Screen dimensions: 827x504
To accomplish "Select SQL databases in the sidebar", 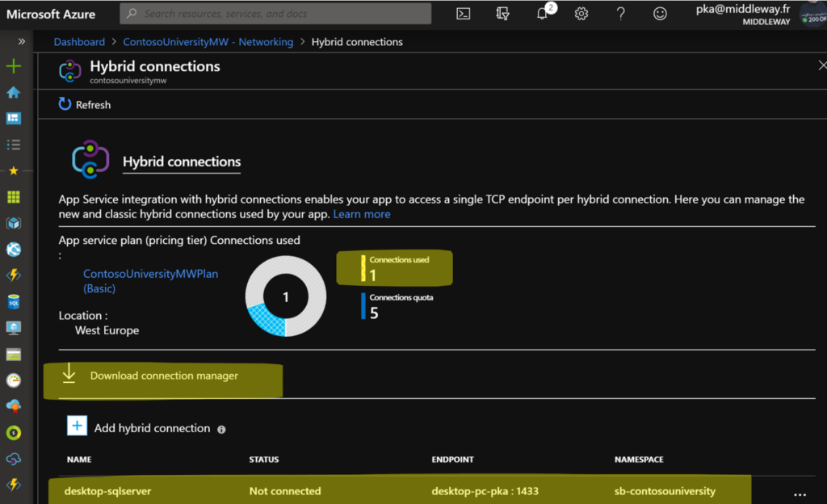I will pos(13,300).
